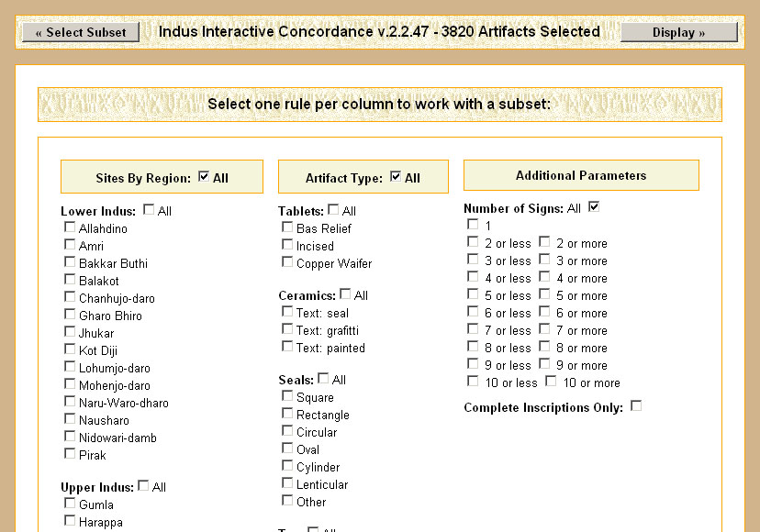The width and height of the screenshot is (760, 532).
Task: Click the Display » button
Action: 679,32
